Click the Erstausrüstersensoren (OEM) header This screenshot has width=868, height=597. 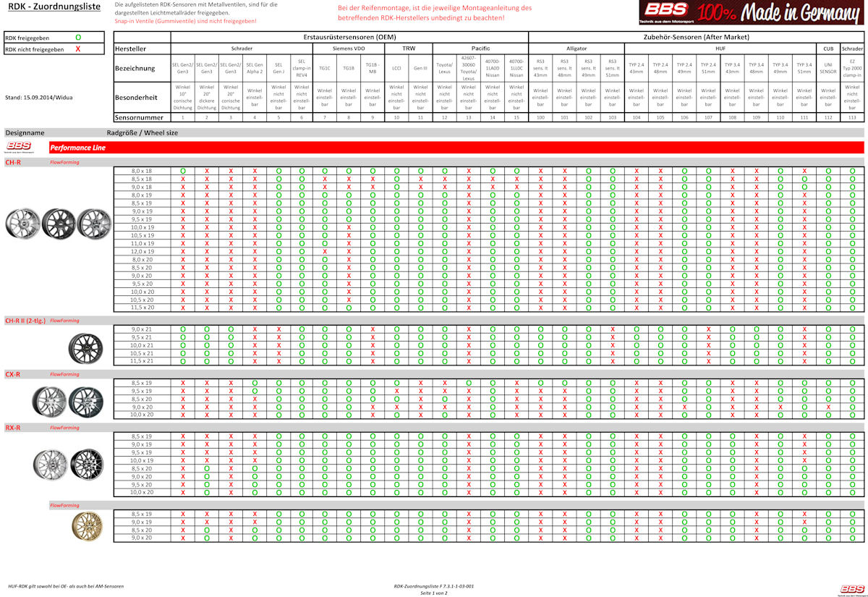point(349,36)
